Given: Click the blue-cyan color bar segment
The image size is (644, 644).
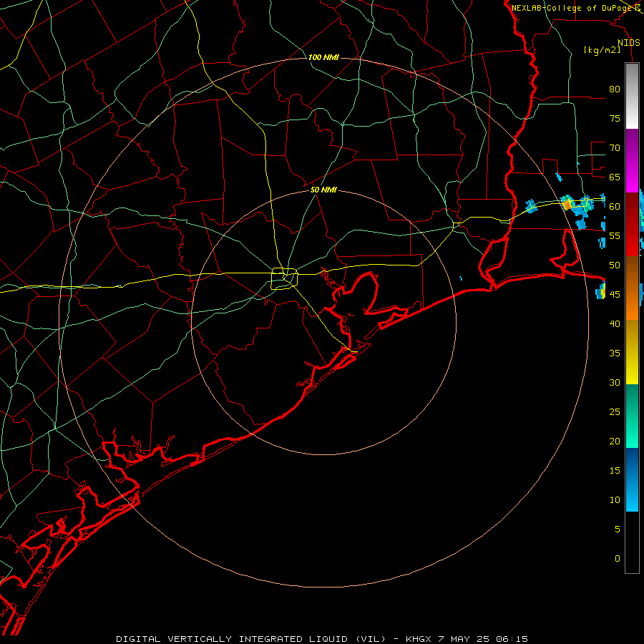Looking at the screenshot, I should 632,479.
